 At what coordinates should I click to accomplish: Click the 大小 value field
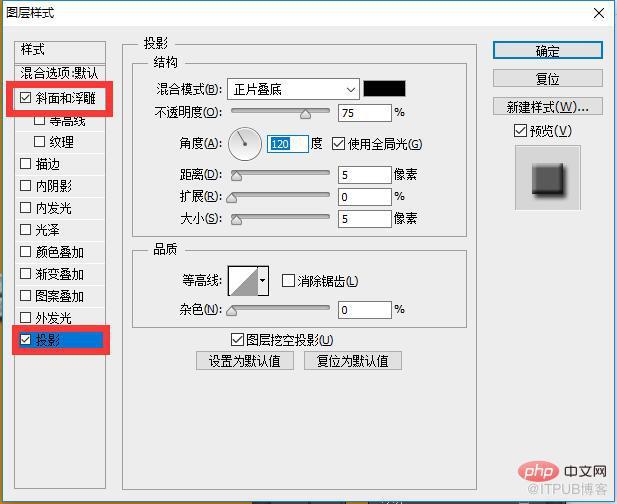(x=365, y=219)
